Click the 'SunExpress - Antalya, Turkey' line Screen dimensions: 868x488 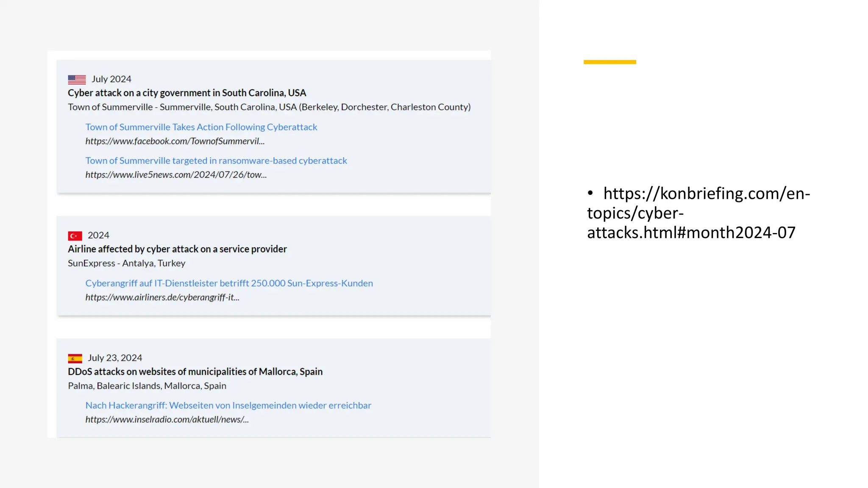[x=127, y=263]
